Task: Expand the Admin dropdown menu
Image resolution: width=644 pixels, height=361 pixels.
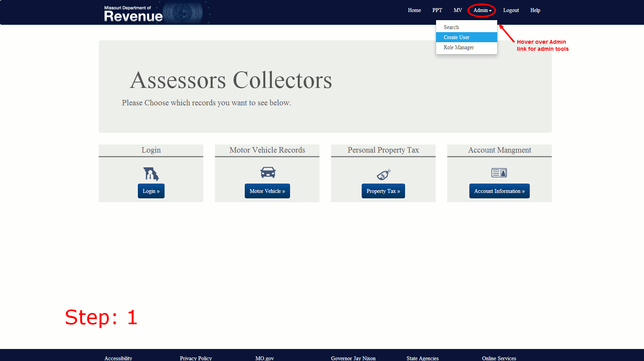Action: tap(482, 10)
